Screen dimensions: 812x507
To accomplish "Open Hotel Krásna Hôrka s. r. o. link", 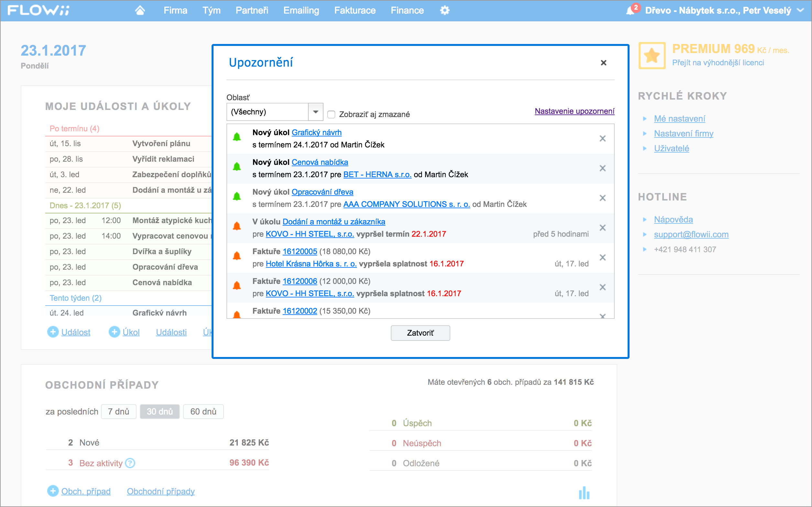I will point(311,264).
